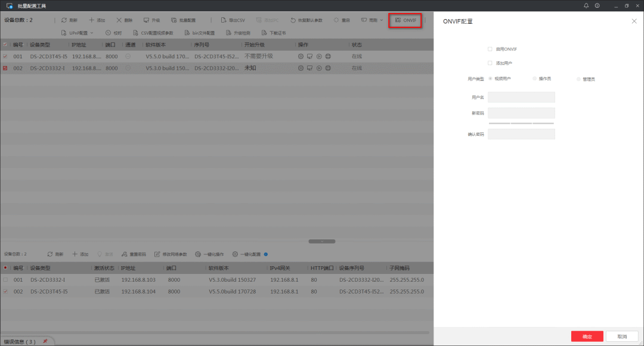Click the 刷新 refresh icon in top toolbar
644x346 pixels.
point(64,20)
